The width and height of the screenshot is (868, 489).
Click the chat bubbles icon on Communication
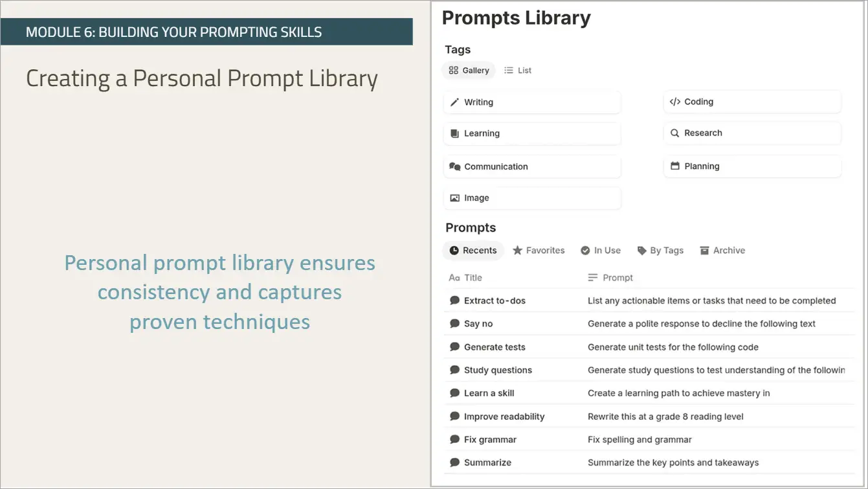[454, 166]
